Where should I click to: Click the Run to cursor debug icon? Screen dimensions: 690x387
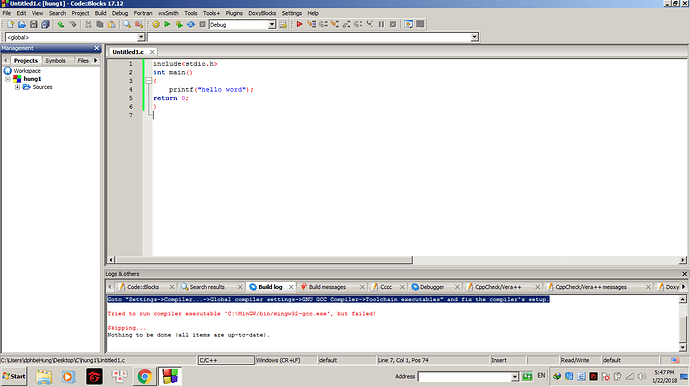point(312,24)
